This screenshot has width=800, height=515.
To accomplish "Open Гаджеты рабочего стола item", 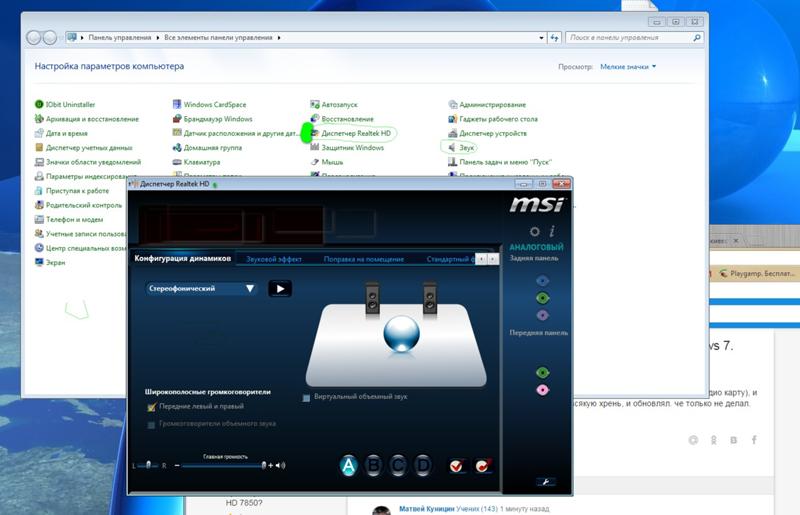I will pyautogui.click(x=493, y=118).
